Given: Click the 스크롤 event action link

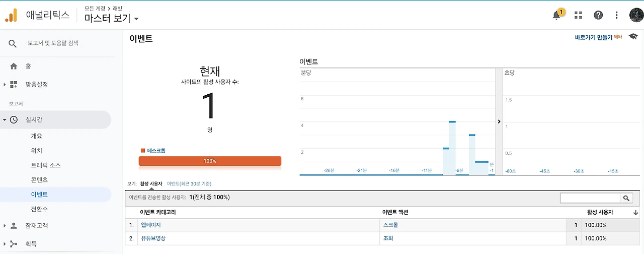Looking at the screenshot, I should 390,225.
